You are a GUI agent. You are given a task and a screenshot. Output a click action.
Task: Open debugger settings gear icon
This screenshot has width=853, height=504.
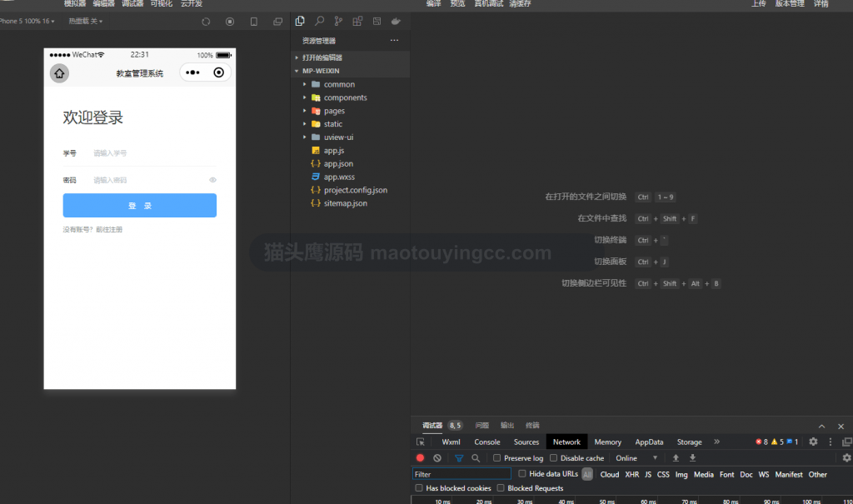click(x=813, y=442)
